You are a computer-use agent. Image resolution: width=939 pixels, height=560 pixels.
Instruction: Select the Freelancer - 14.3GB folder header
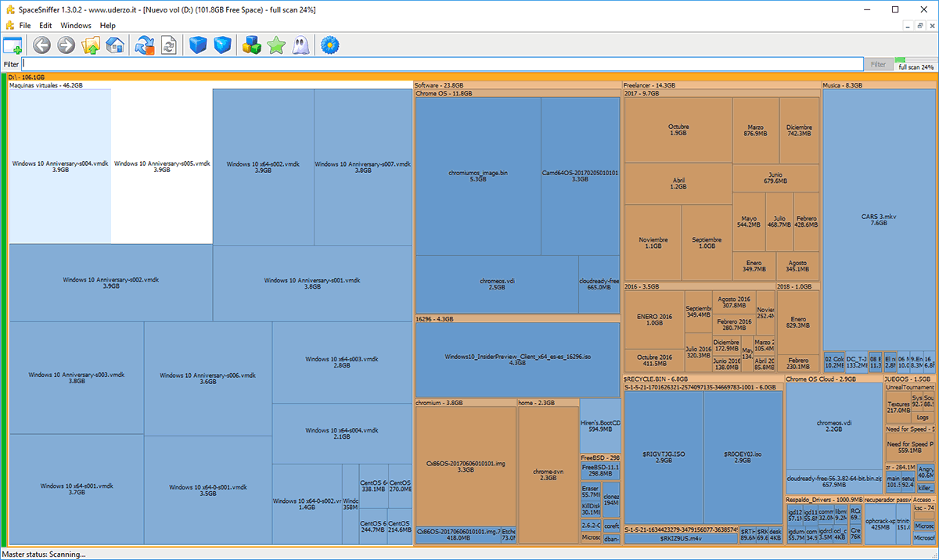[x=721, y=85]
